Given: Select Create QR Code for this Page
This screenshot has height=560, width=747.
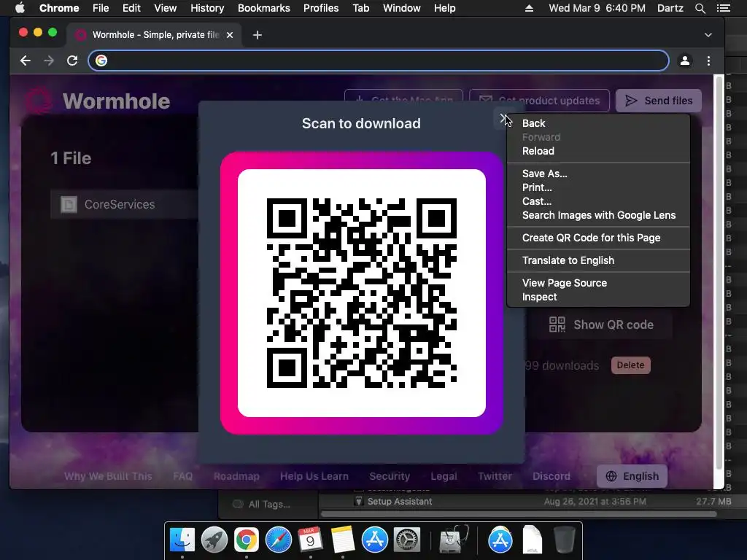Looking at the screenshot, I should coord(591,238).
